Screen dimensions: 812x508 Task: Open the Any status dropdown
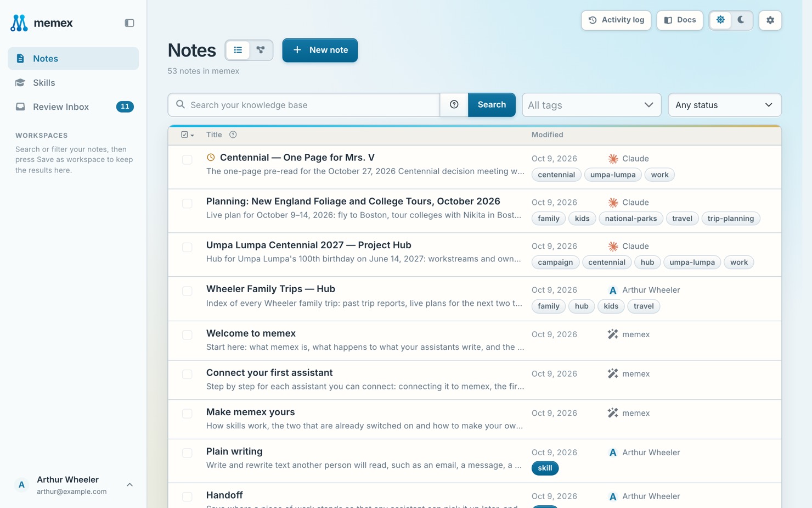(x=724, y=105)
